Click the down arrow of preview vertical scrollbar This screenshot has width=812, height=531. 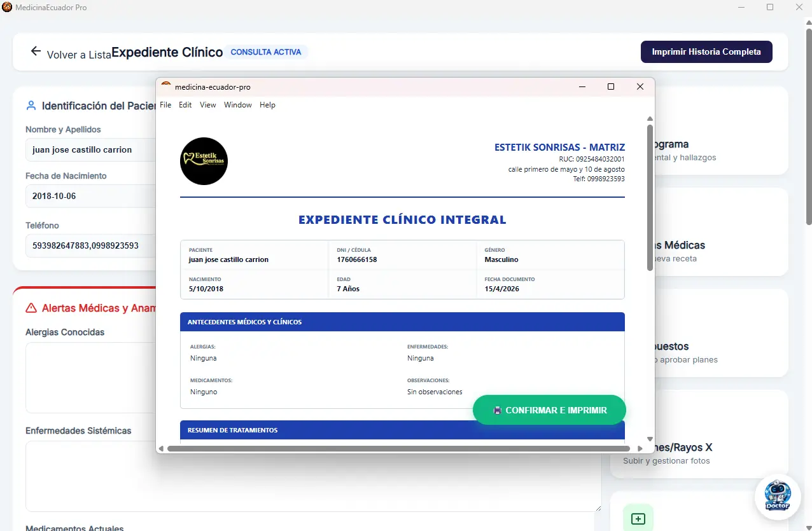coord(650,439)
